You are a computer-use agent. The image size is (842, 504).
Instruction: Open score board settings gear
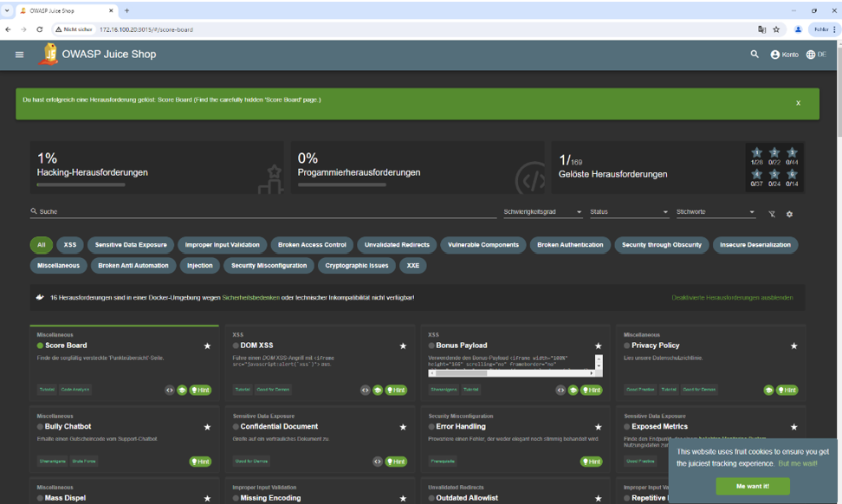[x=789, y=214]
